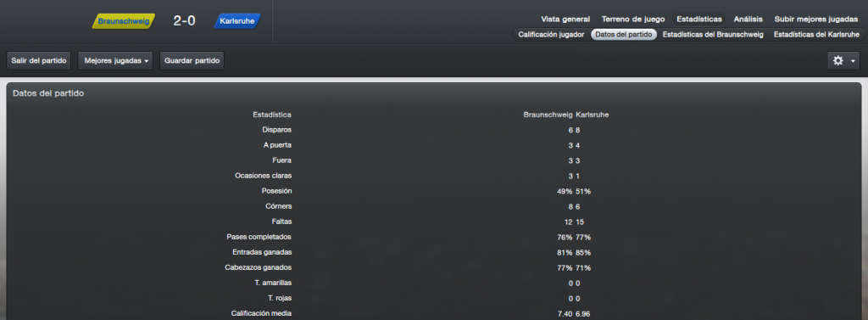868x320 pixels.
Task: Open the Análisis tab
Action: point(748,19)
